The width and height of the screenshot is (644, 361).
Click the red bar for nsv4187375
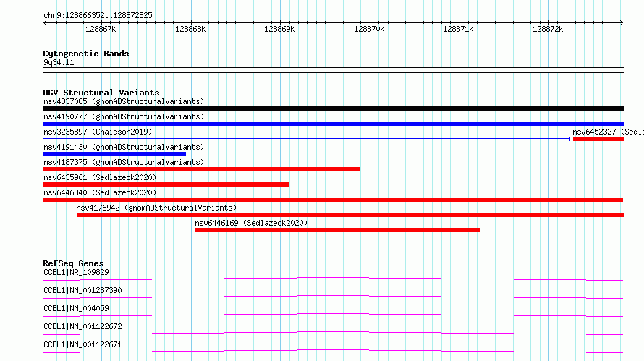click(x=202, y=169)
